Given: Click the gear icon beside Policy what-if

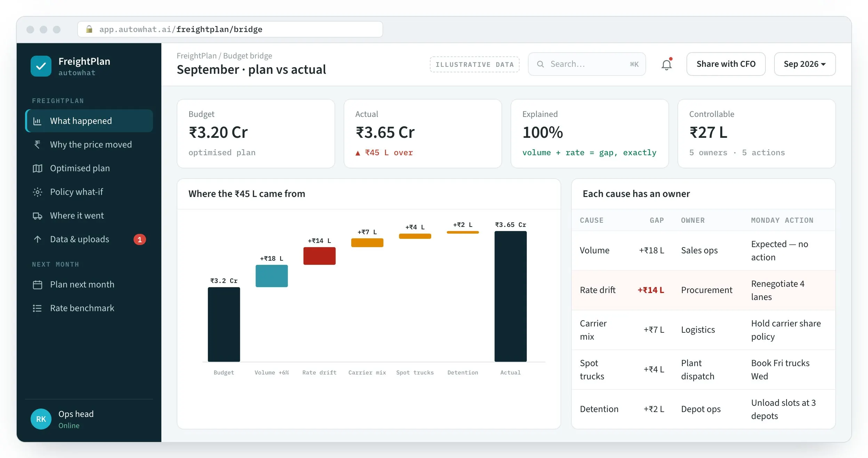Looking at the screenshot, I should click(x=37, y=192).
